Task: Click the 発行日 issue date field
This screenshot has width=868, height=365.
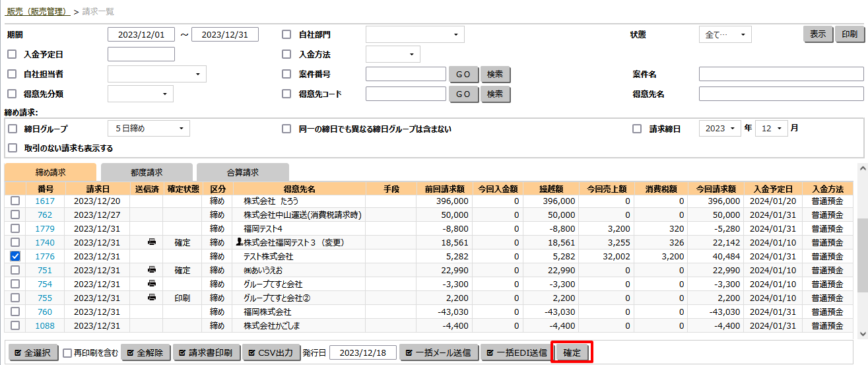Action: point(362,352)
